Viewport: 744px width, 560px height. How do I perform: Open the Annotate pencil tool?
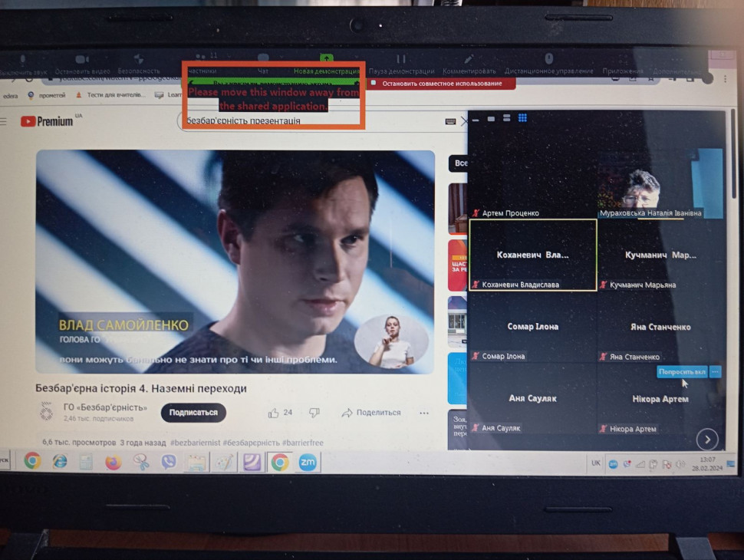coord(469,59)
